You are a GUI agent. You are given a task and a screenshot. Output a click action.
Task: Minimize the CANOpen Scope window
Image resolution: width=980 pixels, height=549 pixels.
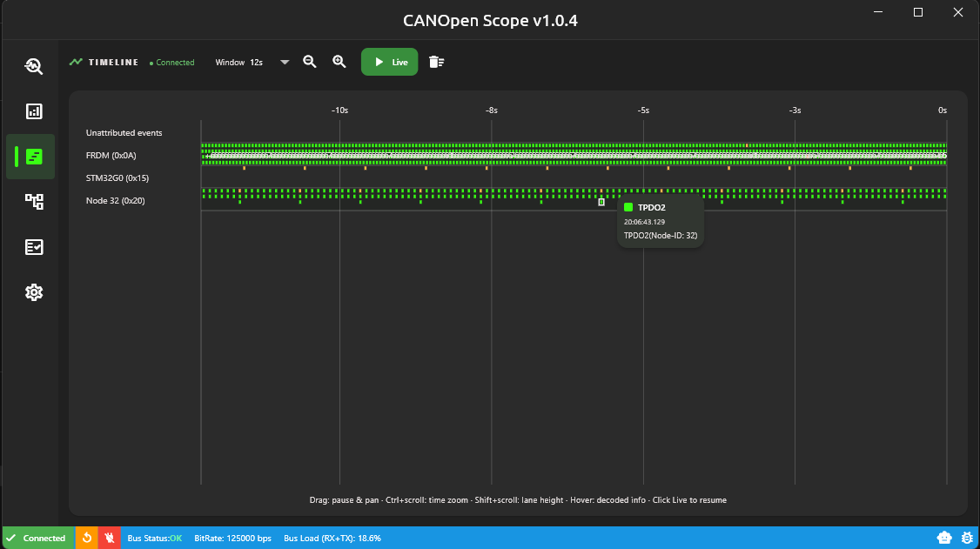pos(878,12)
